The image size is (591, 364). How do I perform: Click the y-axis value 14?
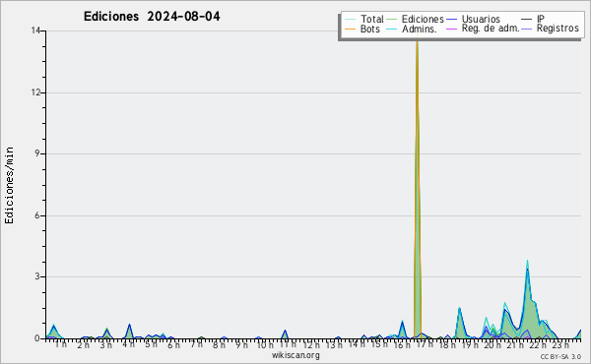(35, 30)
